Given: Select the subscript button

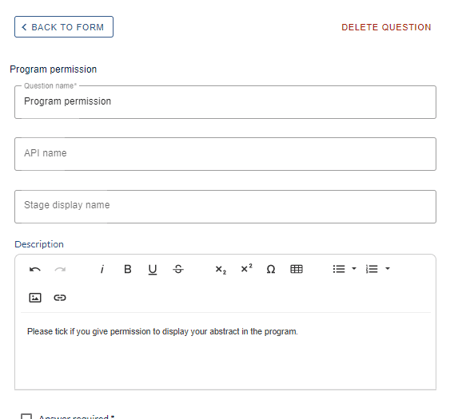Looking at the screenshot, I should (x=220, y=269).
